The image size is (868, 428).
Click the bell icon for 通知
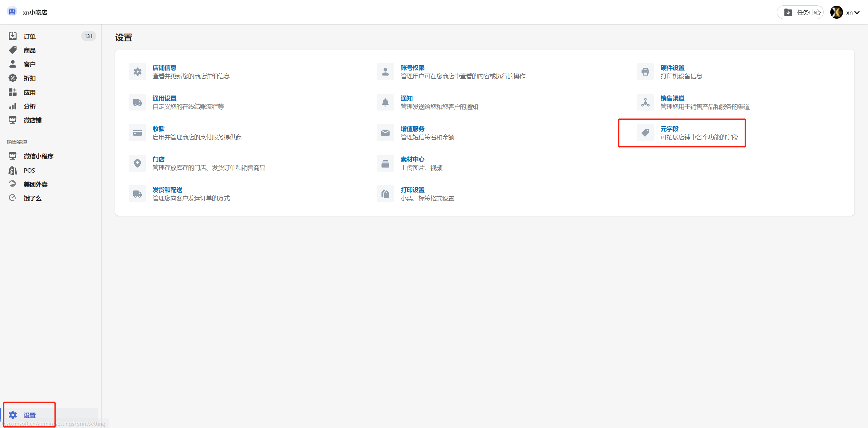385,102
